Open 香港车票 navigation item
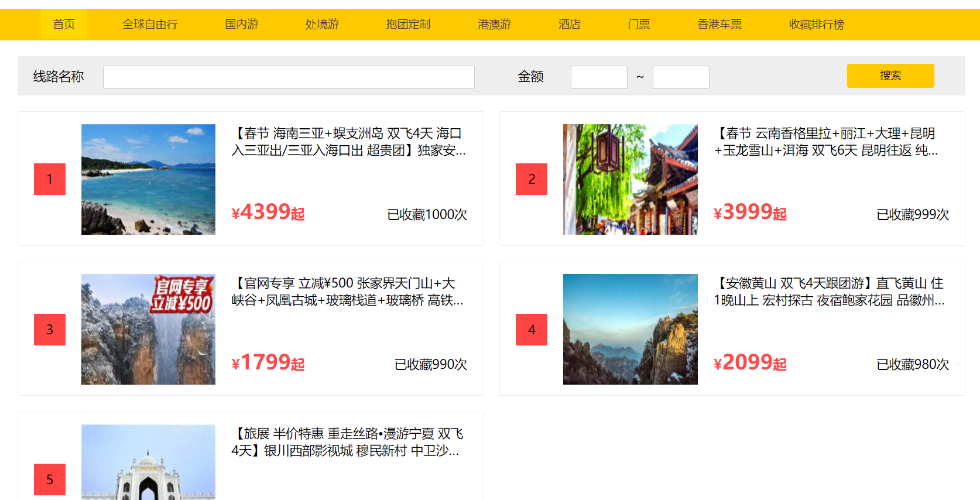980x500 pixels. tap(719, 25)
